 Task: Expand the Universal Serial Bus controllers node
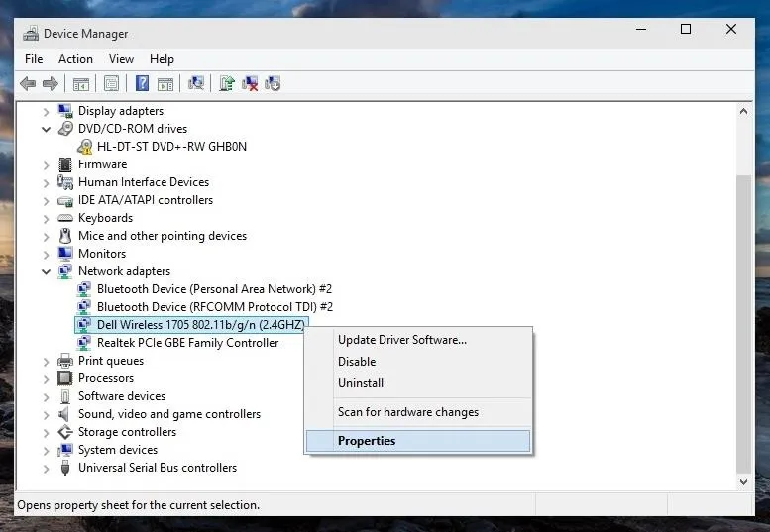[47, 469]
